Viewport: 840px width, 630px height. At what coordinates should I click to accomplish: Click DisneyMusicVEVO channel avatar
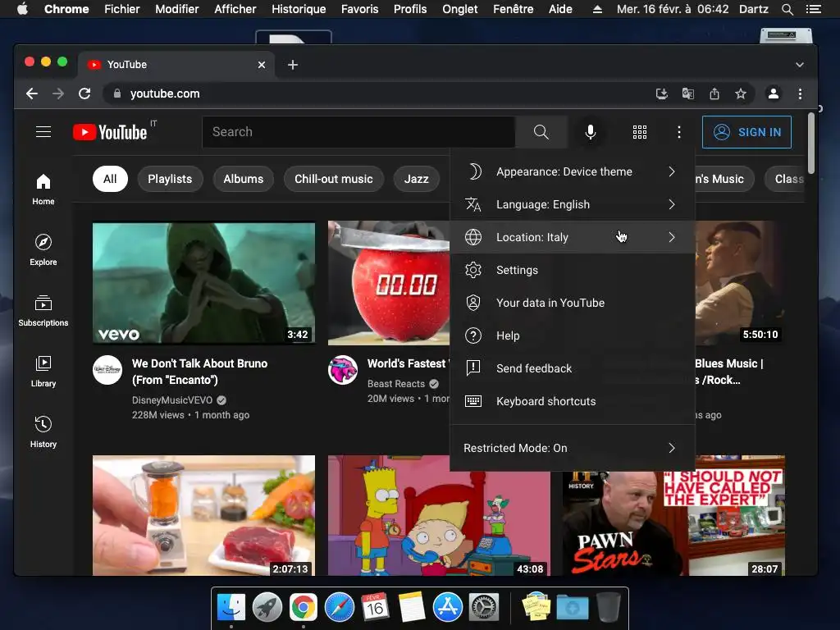[107, 370]
